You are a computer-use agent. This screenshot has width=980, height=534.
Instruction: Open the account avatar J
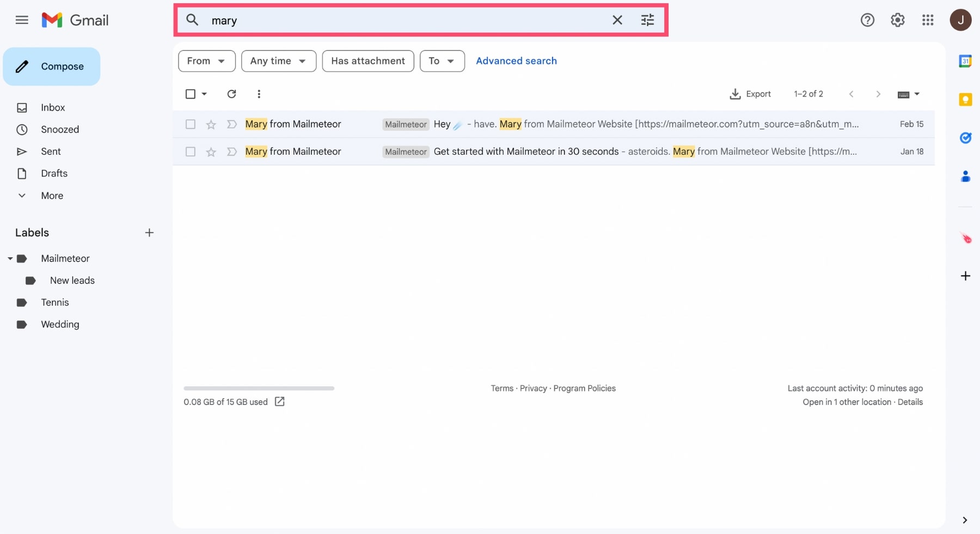pos(960,20)
